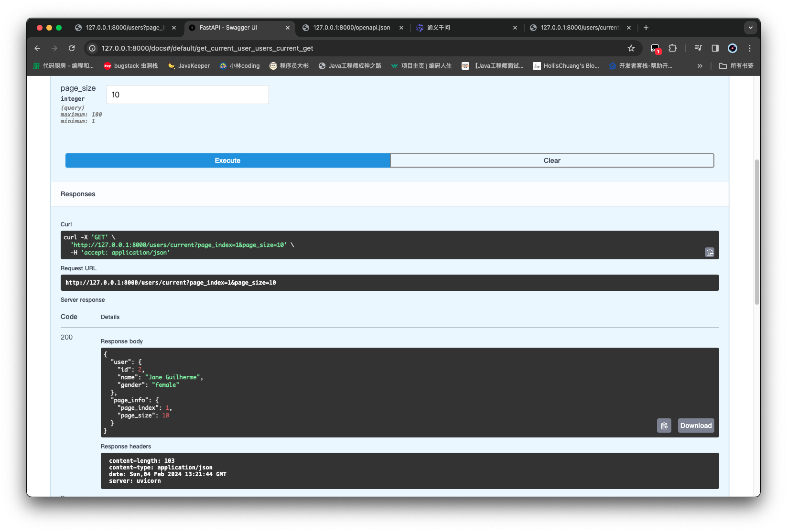Switch to the openapi.json tab
The image size is (787, 532).
pyautogui.click(x=353, y=28)
